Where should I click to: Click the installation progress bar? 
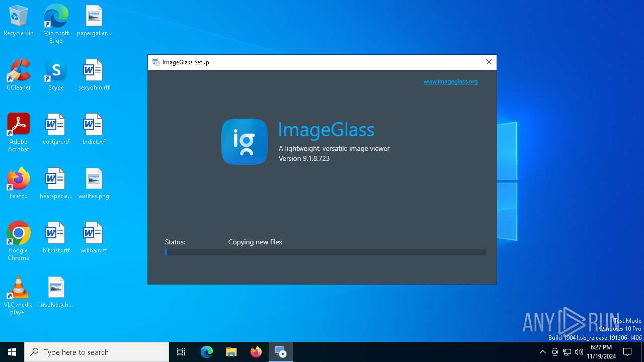[x=326, y=252]
